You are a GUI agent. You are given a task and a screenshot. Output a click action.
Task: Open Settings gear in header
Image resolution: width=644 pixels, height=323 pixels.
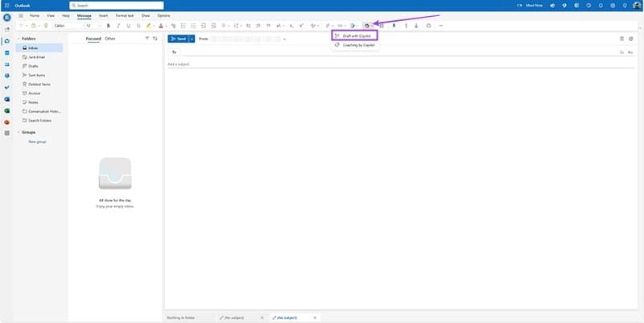(613, 6)
